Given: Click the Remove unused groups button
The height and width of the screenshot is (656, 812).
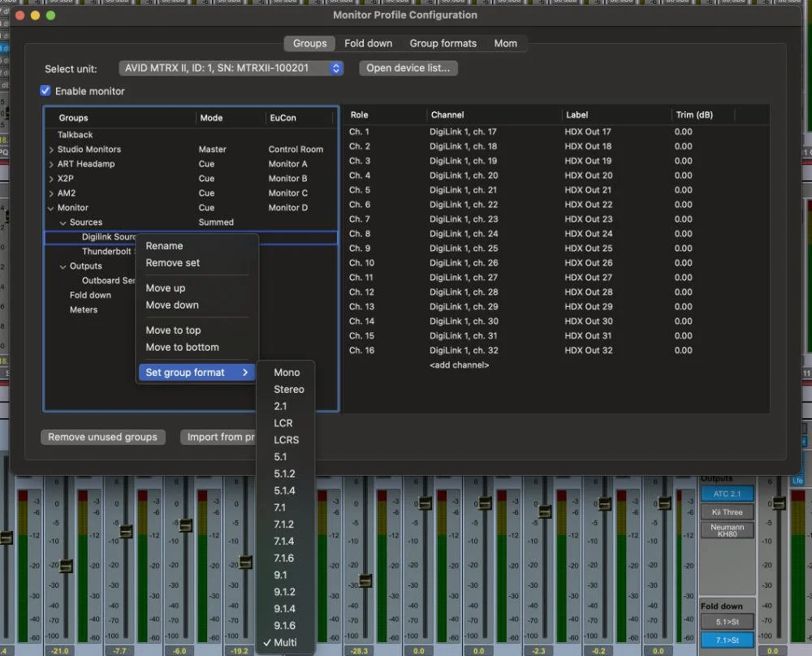Looking at the screenshot, I should point(102,437).
